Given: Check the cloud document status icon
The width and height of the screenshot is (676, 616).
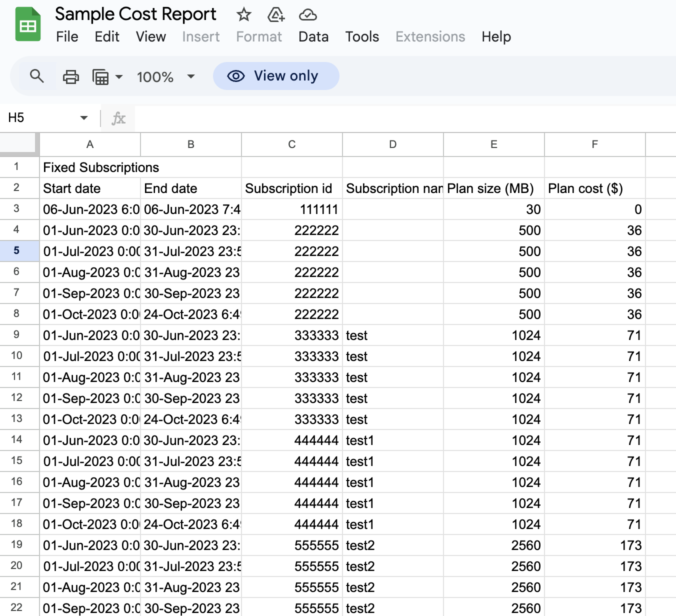Looking at the screenshot, I should coord(308,15).
